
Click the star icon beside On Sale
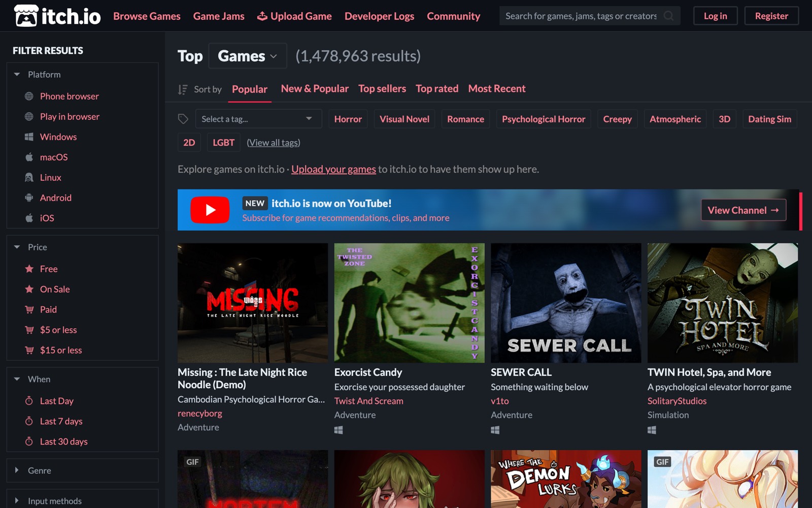pyautogui.click(x=29, y=289)
